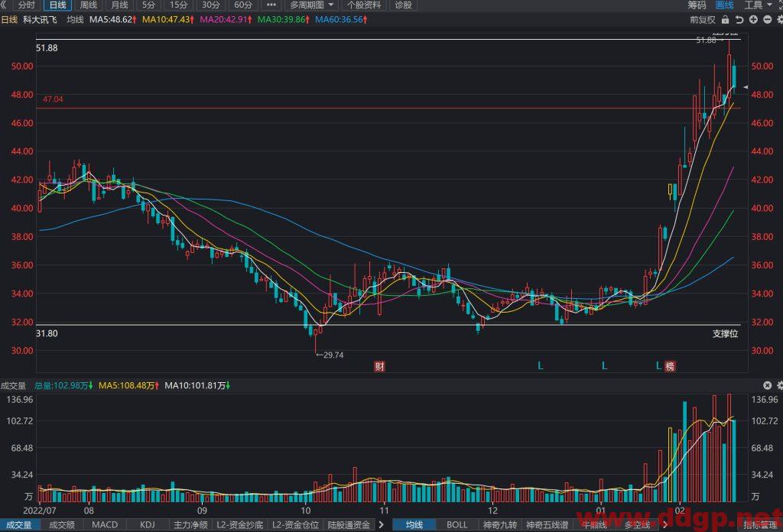Switch to 月线 monthly chart
This screenshot has width=783, height=532.
(119, 5)
